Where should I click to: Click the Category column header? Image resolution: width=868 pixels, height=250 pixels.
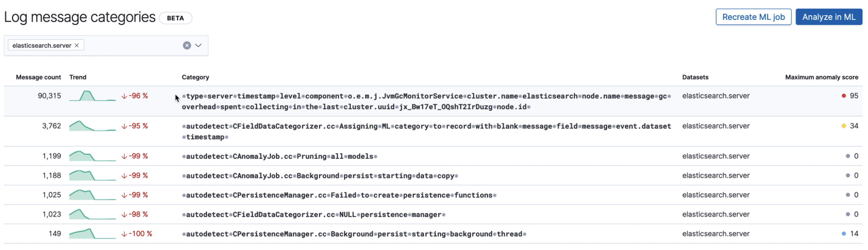195,77
